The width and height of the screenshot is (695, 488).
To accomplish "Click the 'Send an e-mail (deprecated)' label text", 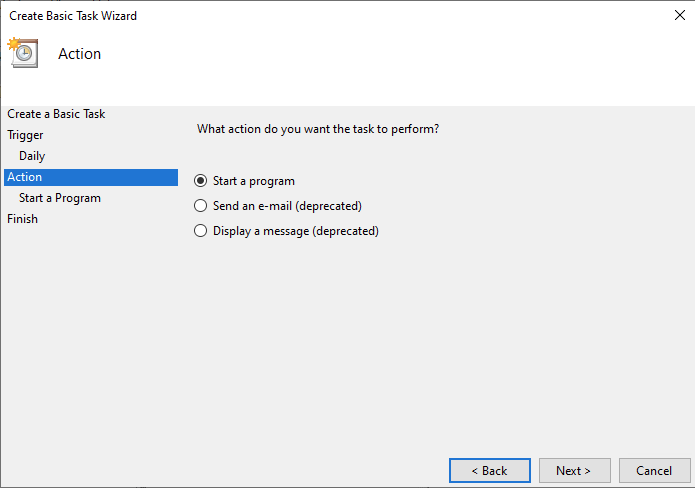I will click(287, 206).
